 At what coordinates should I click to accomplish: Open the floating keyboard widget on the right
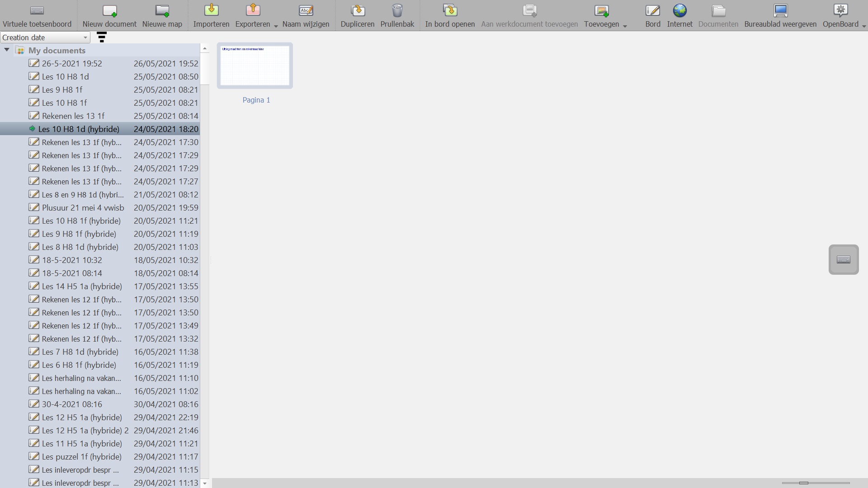pos(843,259)
